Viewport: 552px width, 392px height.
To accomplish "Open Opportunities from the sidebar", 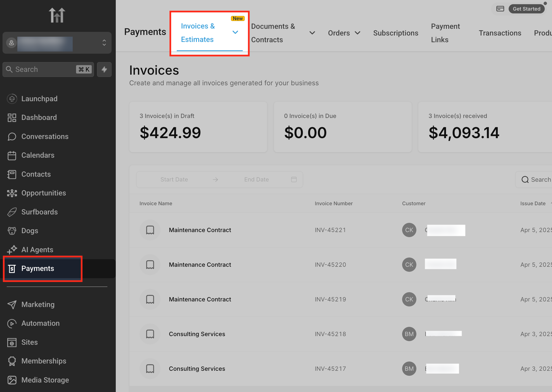I will pyautogui.click(x=44, y=193).
